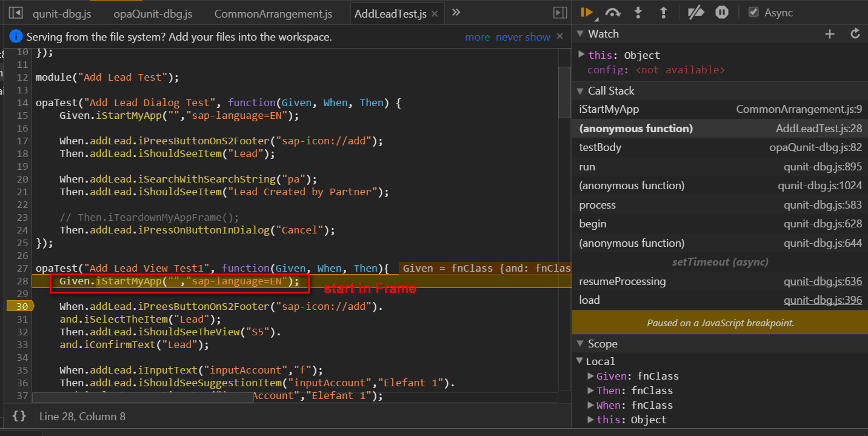
Task: Select testBody call stack frame
Action: click(x=720, y=147)
